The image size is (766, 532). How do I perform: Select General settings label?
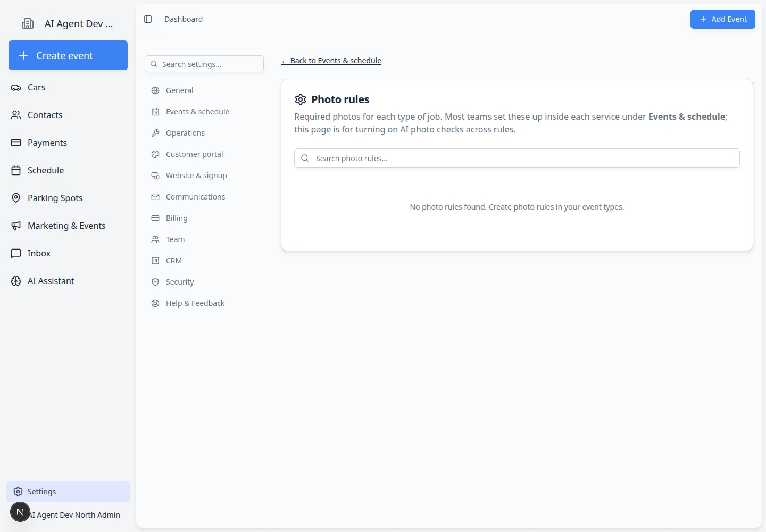179,90
